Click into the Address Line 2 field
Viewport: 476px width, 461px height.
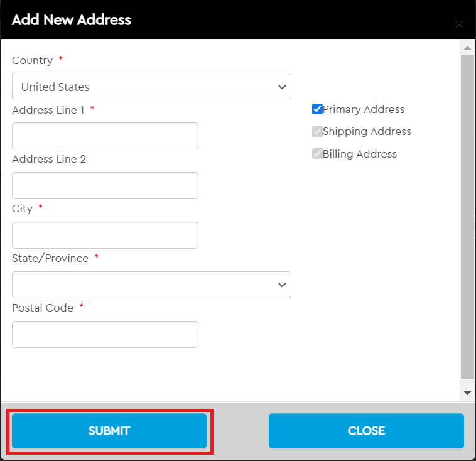coord(105,186)
